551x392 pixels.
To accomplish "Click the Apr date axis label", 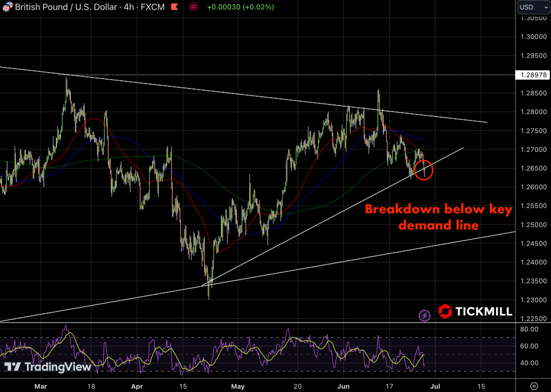I will tap(137, 386).
